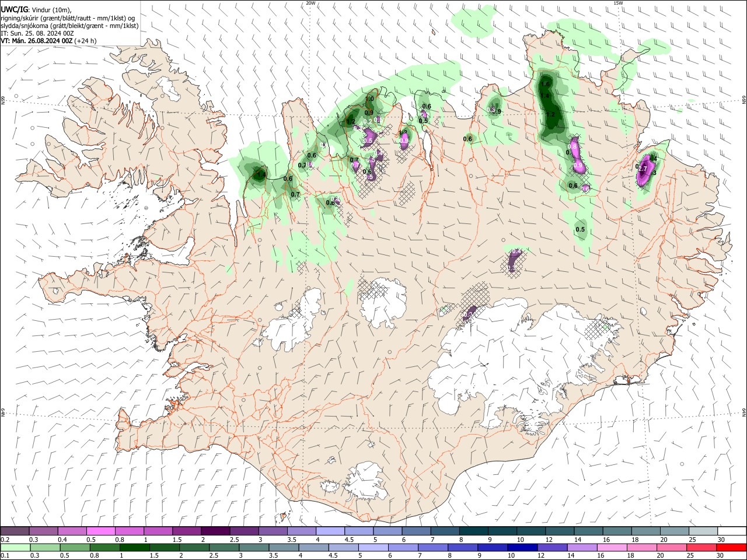Select the 'VT: Mán. 26.08.2024 00Z (+24 h)' line
The image size is (747, 560).
pyautogui.click(x=49, y=41)
